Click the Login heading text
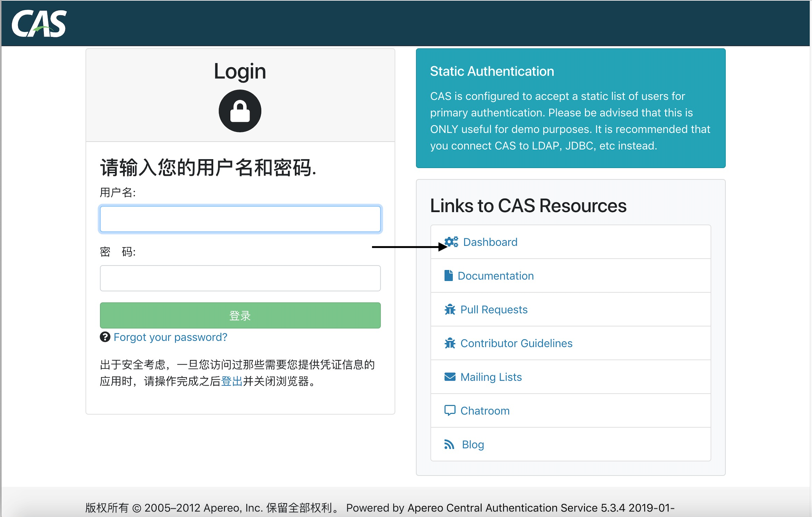 (x=240, y=71)
